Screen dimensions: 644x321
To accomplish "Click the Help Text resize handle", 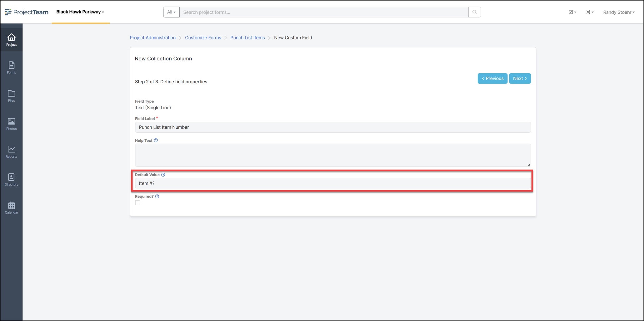I will click(x=529, y=165).
